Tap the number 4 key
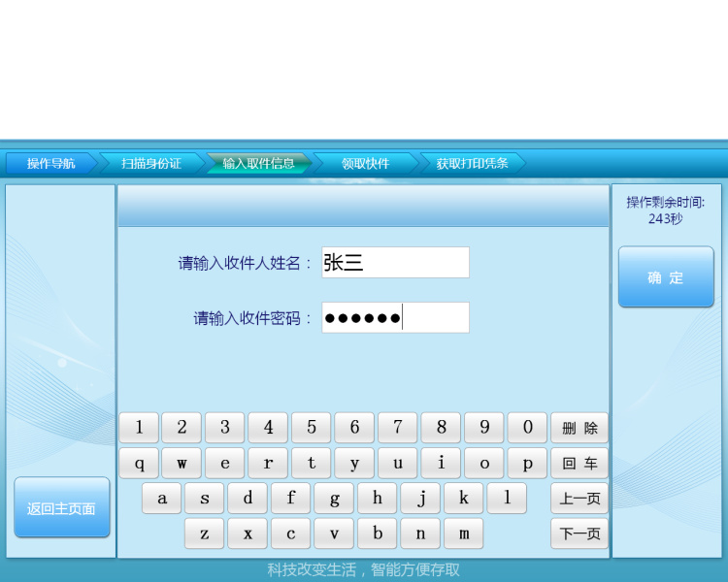The width and height of the screenshot is (728, 582). pyautogui.click(x=268, y=428)
